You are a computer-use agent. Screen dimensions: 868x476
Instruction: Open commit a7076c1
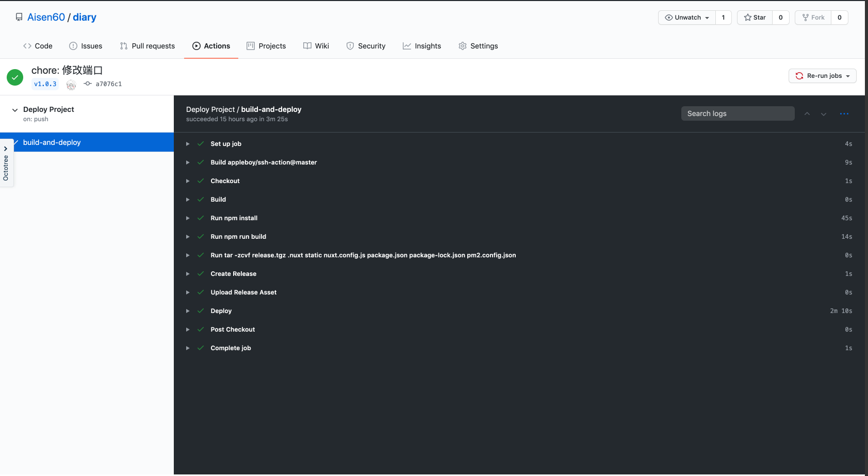tap(108, 84)
